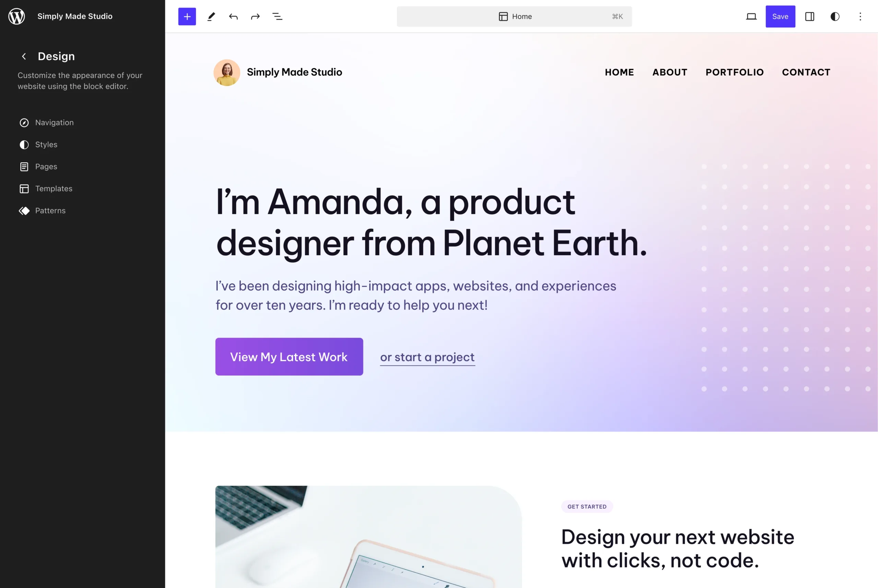Click the View My Latest Work button
The image size is (878, 588).
click(289, 356)
